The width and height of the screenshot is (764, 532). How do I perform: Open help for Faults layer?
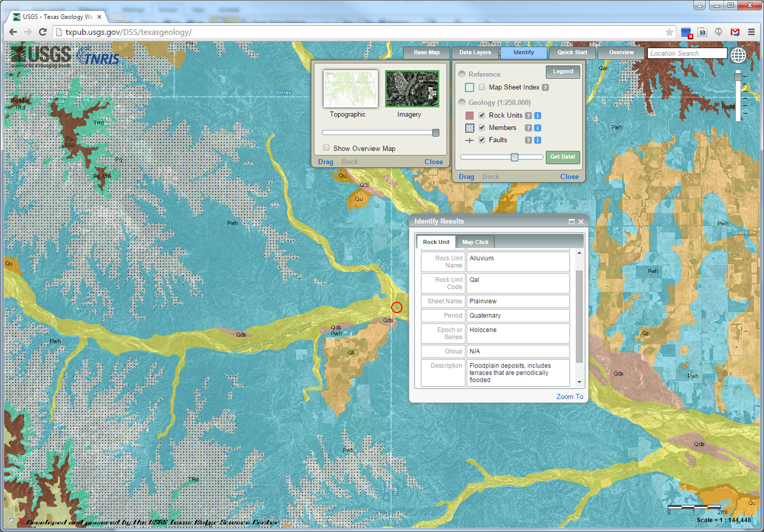(528, 140)
